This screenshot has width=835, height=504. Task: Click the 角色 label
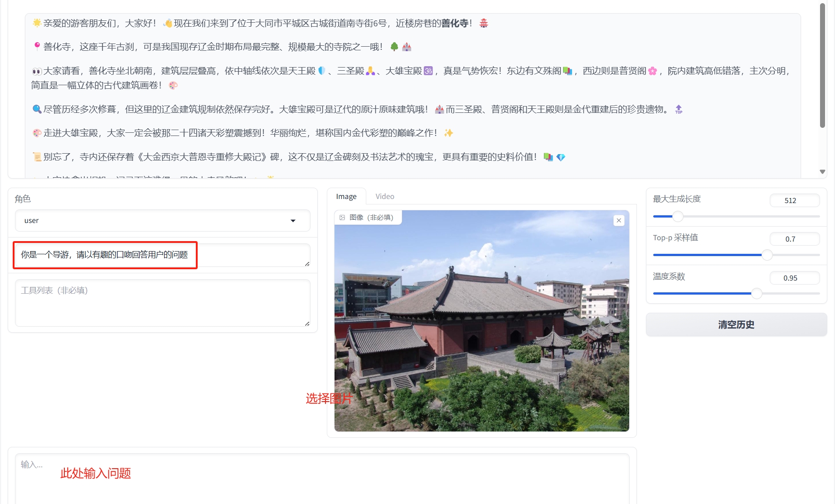tap(23, 199)
